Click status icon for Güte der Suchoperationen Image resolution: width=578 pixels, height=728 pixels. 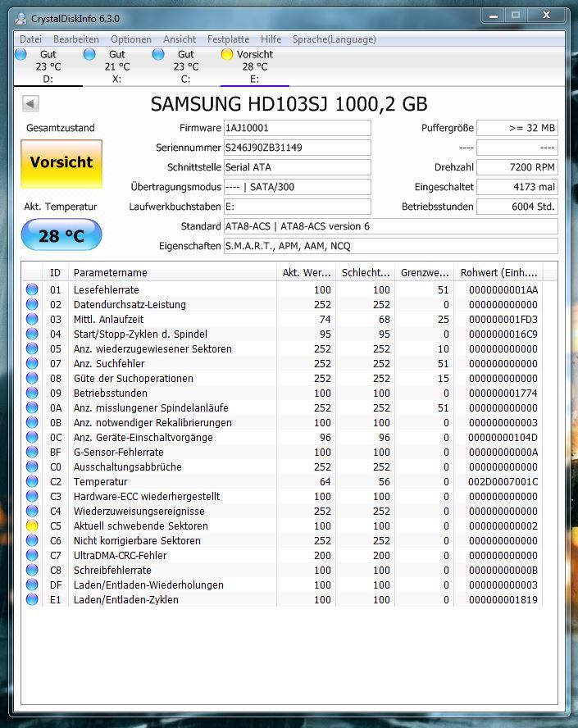coord(32,379)
